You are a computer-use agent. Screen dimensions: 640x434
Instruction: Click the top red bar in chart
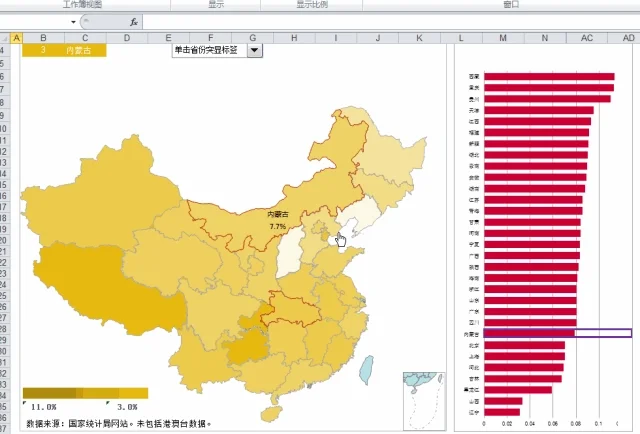(549, 76)
